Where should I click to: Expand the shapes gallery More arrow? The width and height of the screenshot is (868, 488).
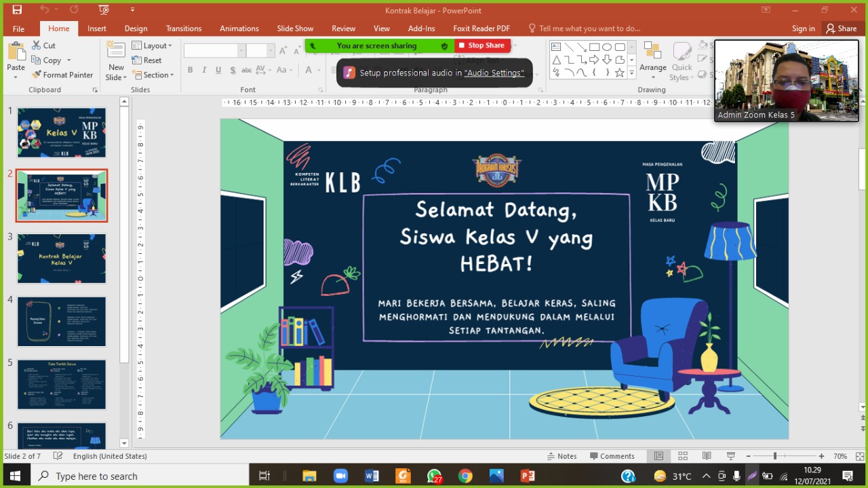632,72
